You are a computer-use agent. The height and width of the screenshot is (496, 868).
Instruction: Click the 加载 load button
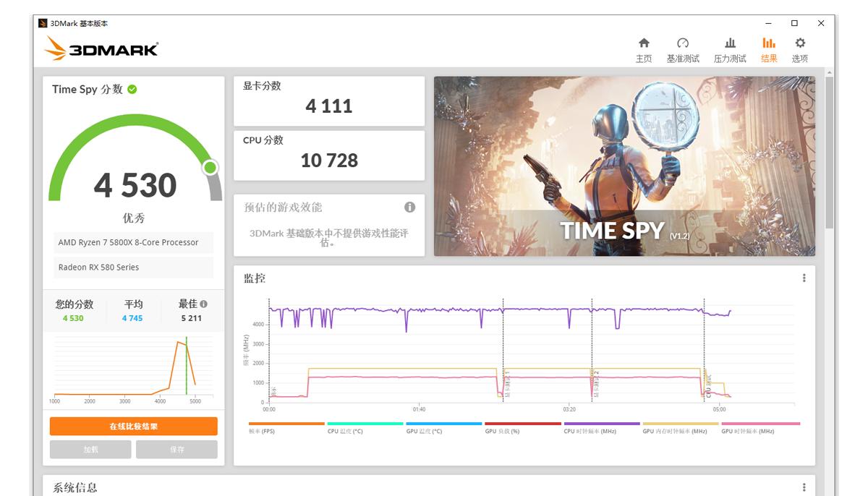tap(90, 449)
